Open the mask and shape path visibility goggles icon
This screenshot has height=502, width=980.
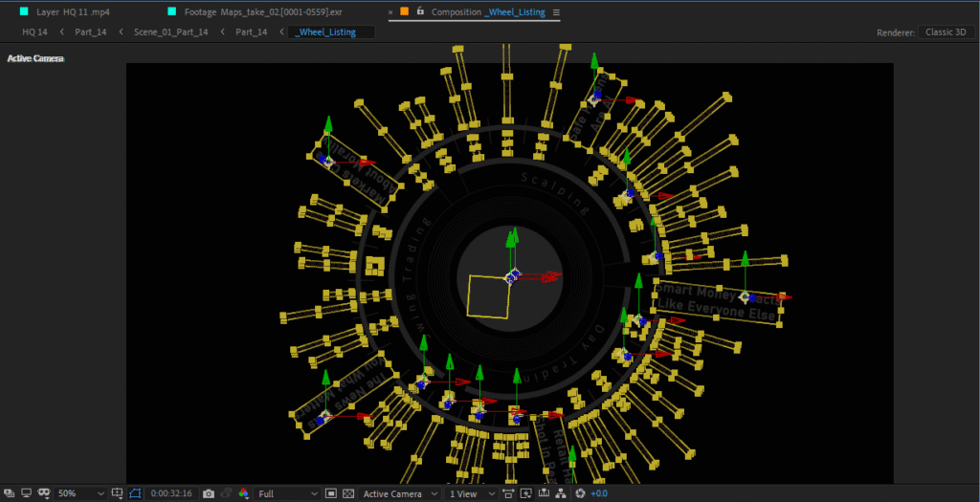coord(43,494)
